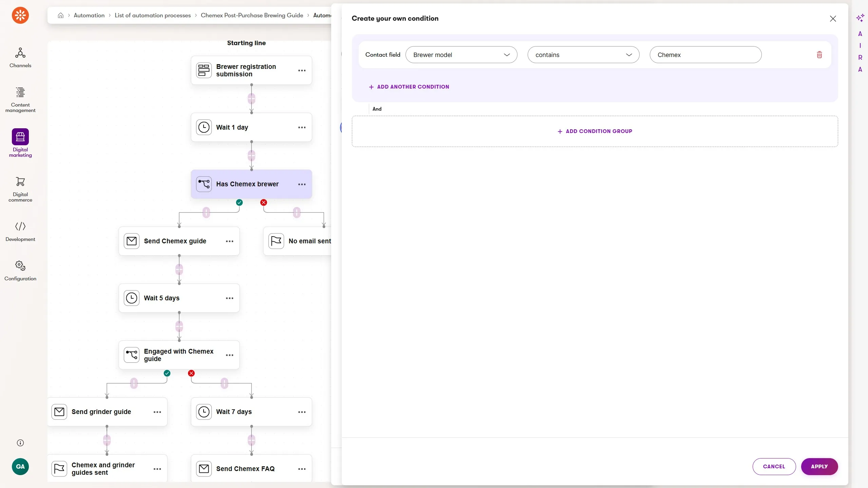The height and width of the screenshot is (488, 868).
Task: Open options menu for Has Chemex brewer step
Action: (x=302, y=184)
